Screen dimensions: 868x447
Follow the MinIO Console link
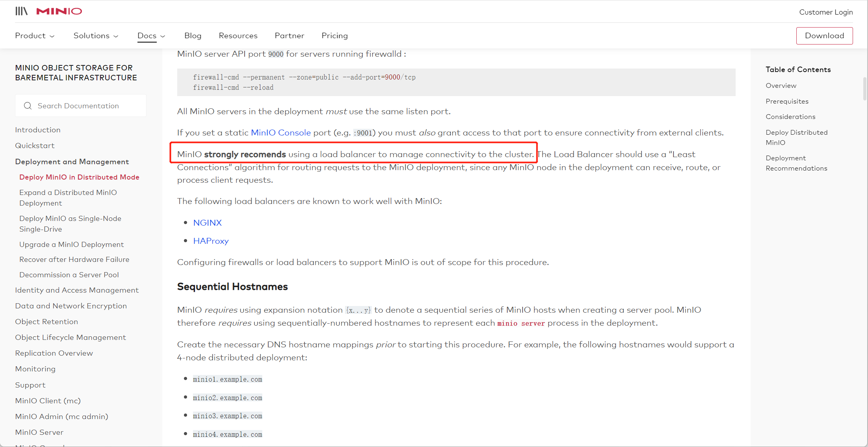[x=281, y=133]
